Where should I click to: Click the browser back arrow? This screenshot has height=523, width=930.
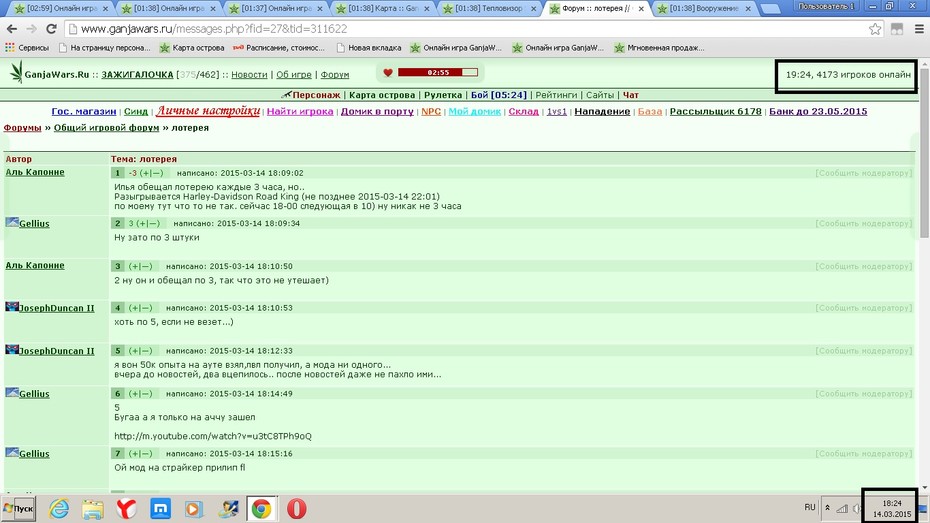[x=11, y=29]
